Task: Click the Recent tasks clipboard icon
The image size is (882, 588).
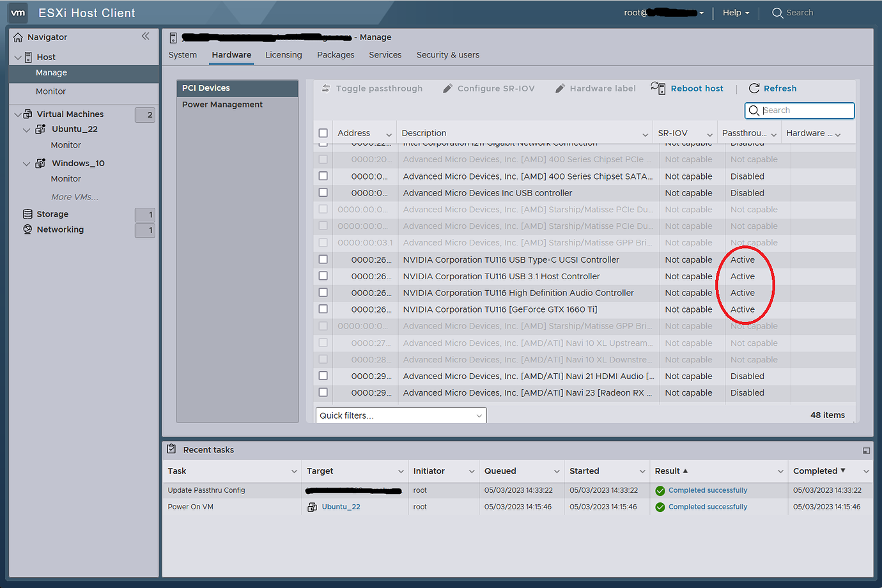Action: (x=171, y=449)
